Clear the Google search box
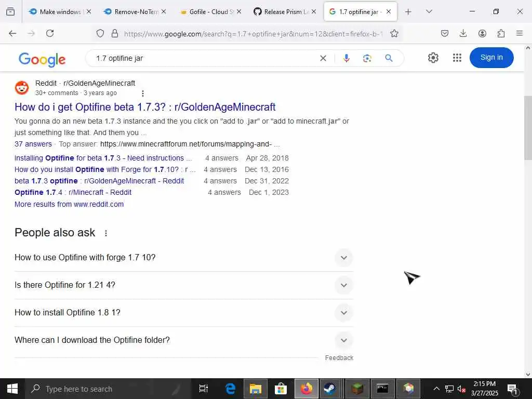Image resolution: width=532 pixels, height=399 pixels. (x=323, y=58)
